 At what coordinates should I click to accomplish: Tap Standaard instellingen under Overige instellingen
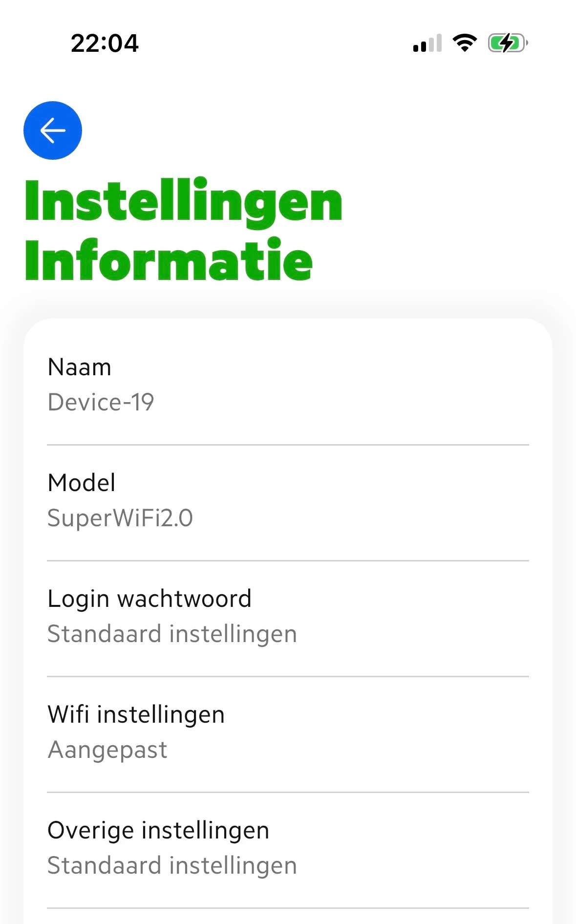point(172,865)
